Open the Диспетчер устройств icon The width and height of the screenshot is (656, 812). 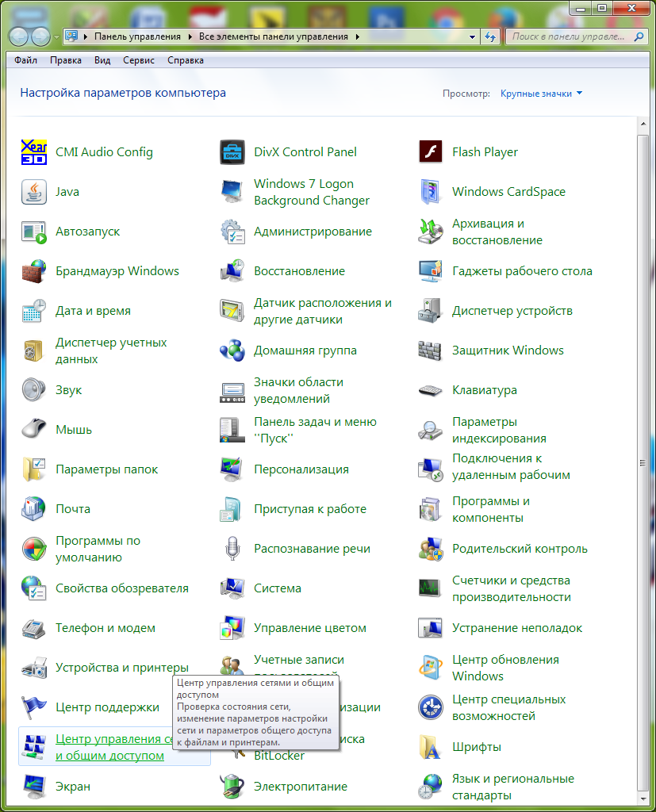tap(431, 311)
